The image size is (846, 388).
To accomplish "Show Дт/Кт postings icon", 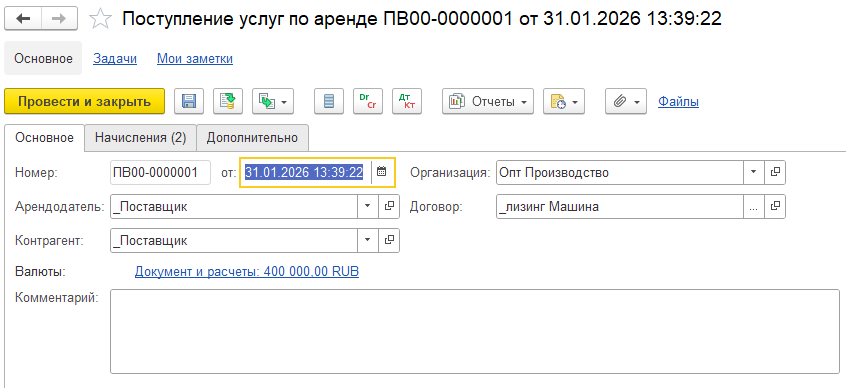I will (407, 101).
